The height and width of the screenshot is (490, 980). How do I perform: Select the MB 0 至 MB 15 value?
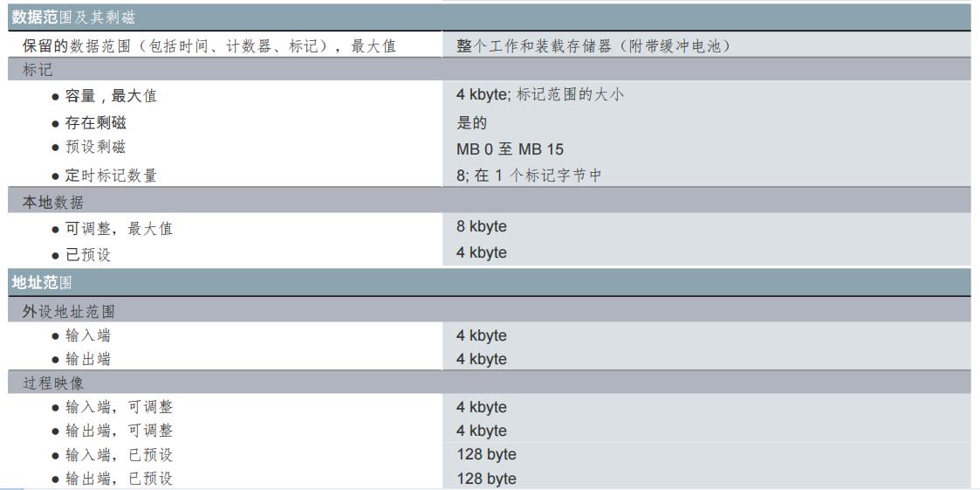click(510, 149)
